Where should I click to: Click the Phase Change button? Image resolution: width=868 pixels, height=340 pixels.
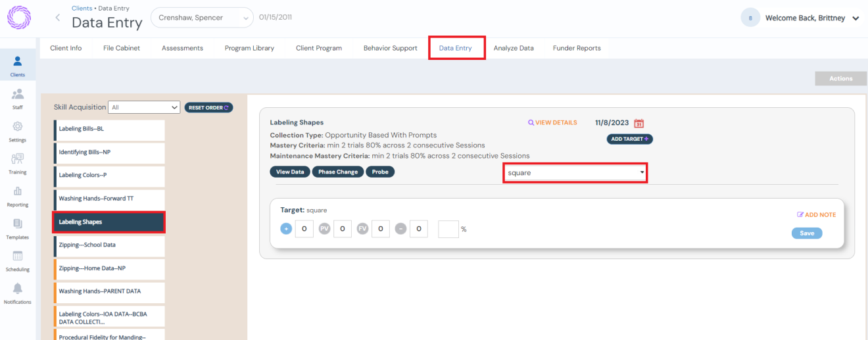[x=338, y=172]
